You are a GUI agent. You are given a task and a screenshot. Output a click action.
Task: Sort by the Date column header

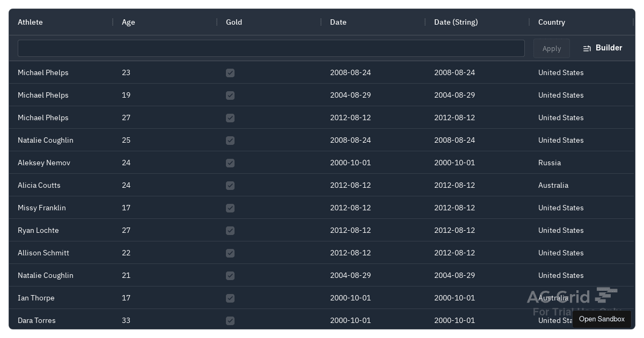pyautogui.click(x=338, y=22)
